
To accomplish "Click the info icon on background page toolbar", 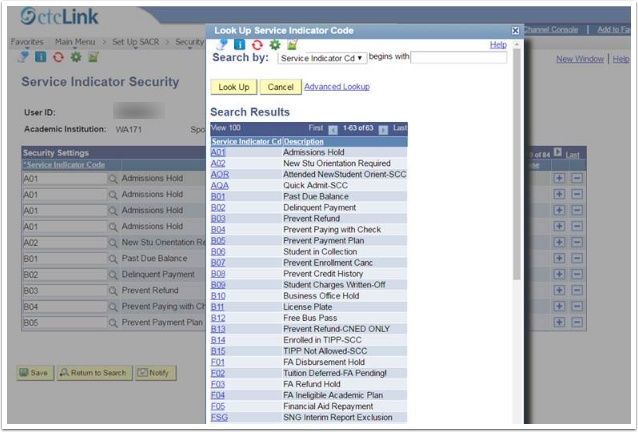I will pyautogui.click(x=41, y=57).
